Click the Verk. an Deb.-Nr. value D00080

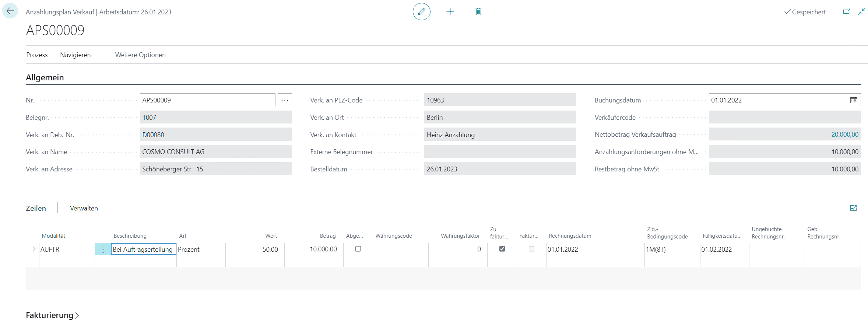pos(216,135)
